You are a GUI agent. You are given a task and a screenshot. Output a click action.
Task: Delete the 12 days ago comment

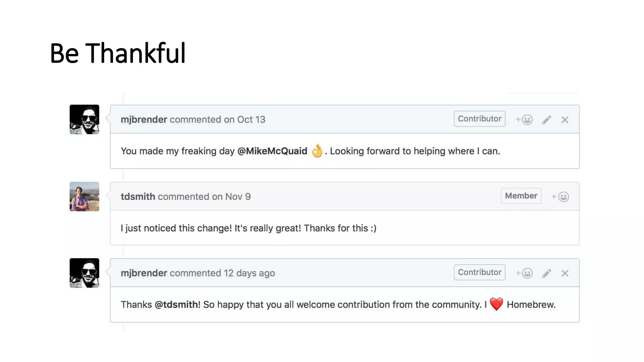565,273
